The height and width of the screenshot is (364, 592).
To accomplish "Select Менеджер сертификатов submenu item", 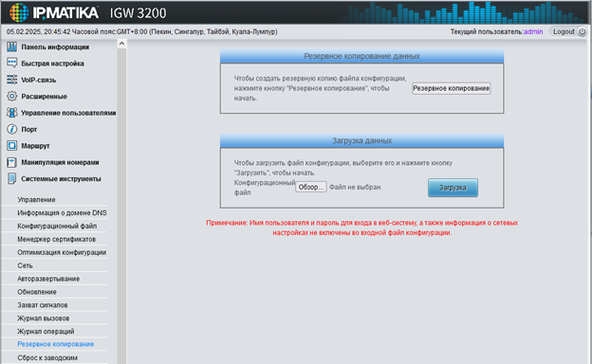I will tap(56, 239).
